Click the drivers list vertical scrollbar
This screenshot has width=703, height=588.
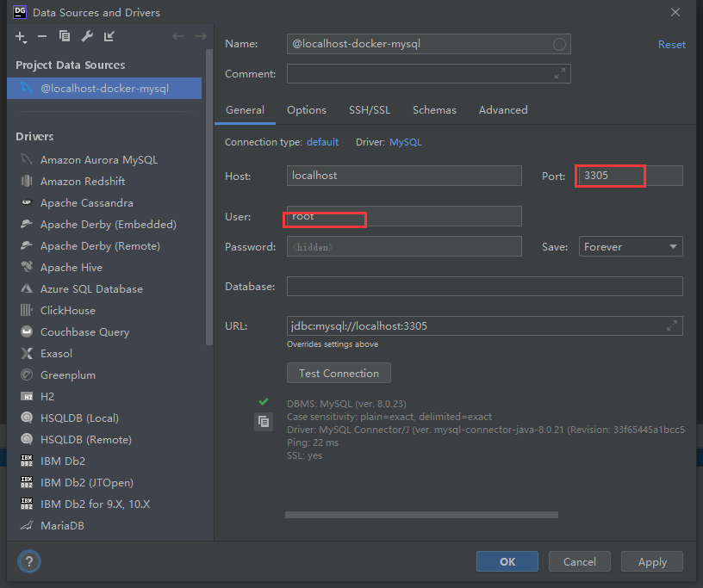(x=209, y=197)
